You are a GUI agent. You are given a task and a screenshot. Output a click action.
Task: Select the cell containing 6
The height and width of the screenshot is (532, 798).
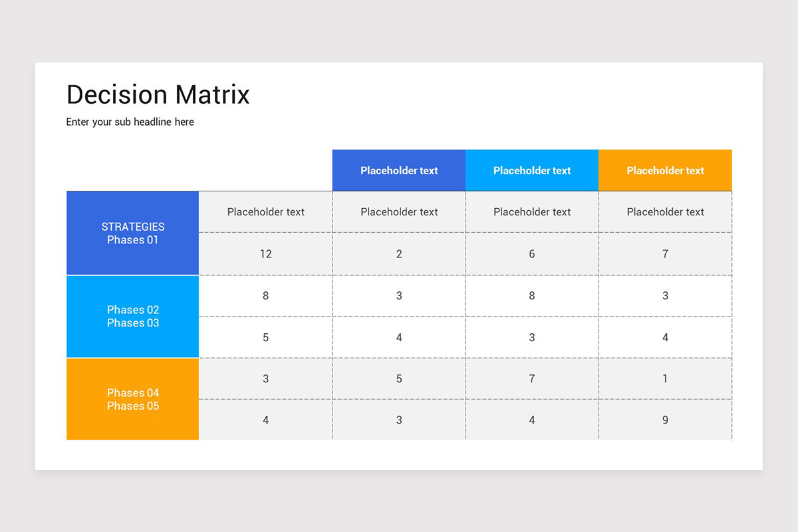[532, 254]
